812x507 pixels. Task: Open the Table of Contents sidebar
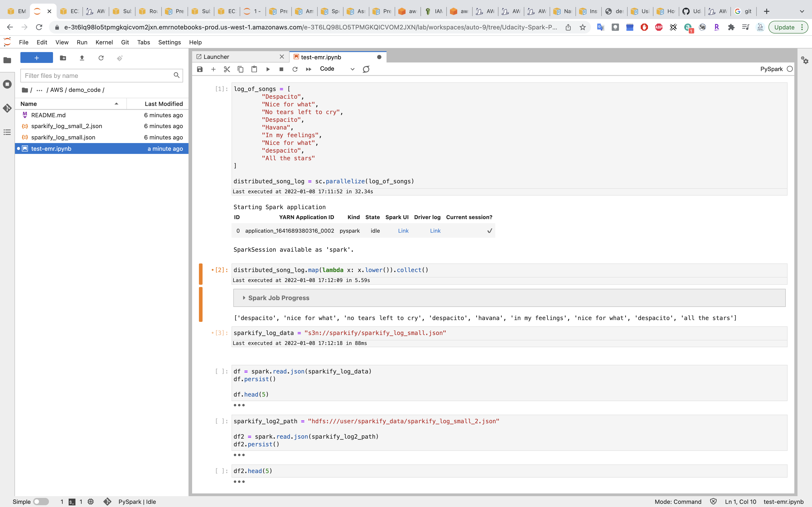pos(7,132)
